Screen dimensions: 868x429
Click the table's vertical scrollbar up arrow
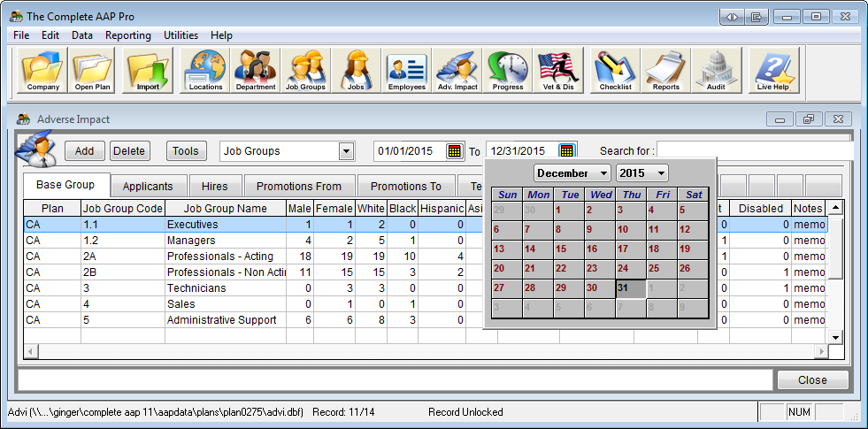coord(836,208)
